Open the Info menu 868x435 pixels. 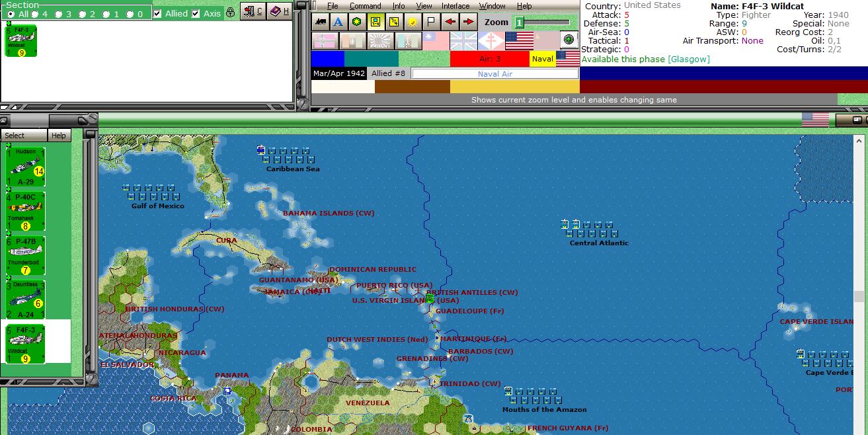399,6
